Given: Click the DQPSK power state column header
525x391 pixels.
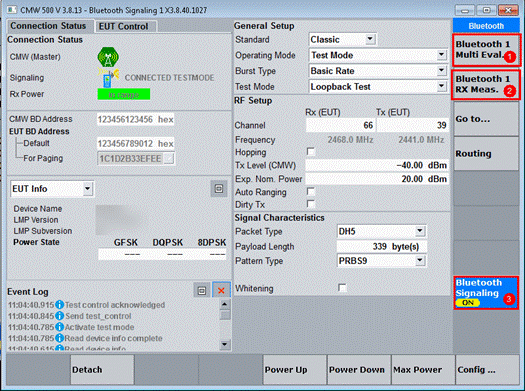Looking at the screenshot, I should click(167, 242).
